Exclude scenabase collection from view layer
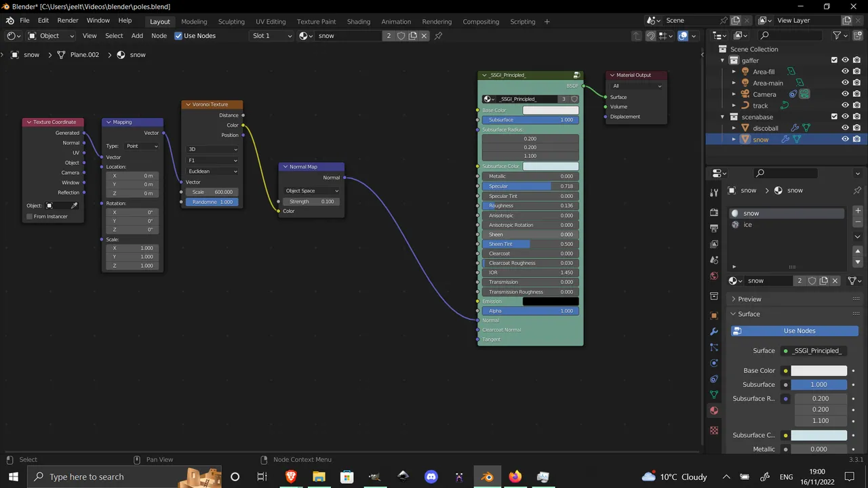868x488 pixels. click(834, 117)
